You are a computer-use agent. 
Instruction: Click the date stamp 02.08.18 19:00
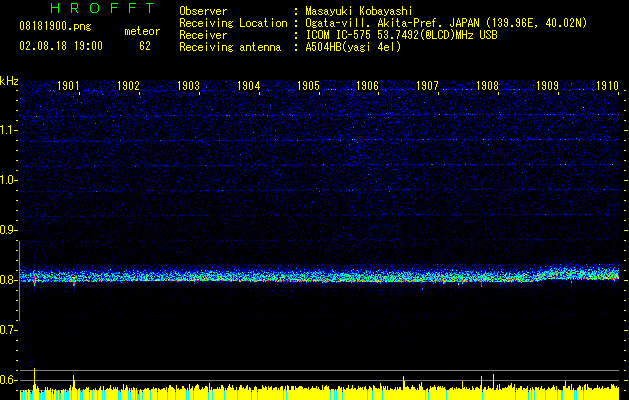61,45
